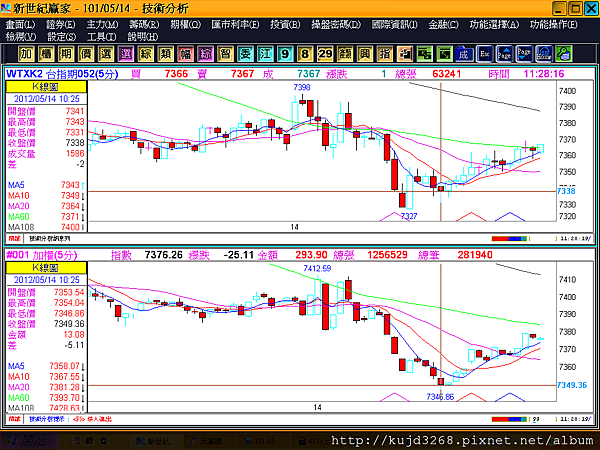Click the index value 7376.26
Viewport: 600px width, 450px height.
point(163,255)
